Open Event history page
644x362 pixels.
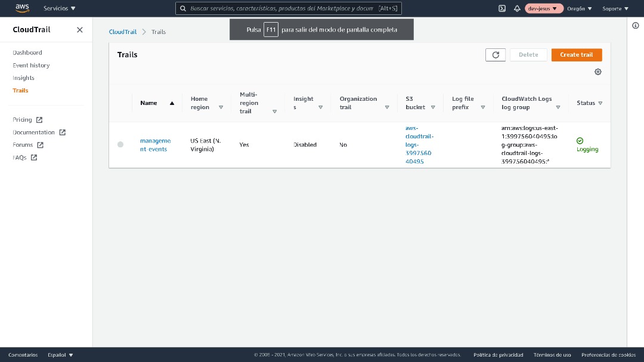[31, 66]
